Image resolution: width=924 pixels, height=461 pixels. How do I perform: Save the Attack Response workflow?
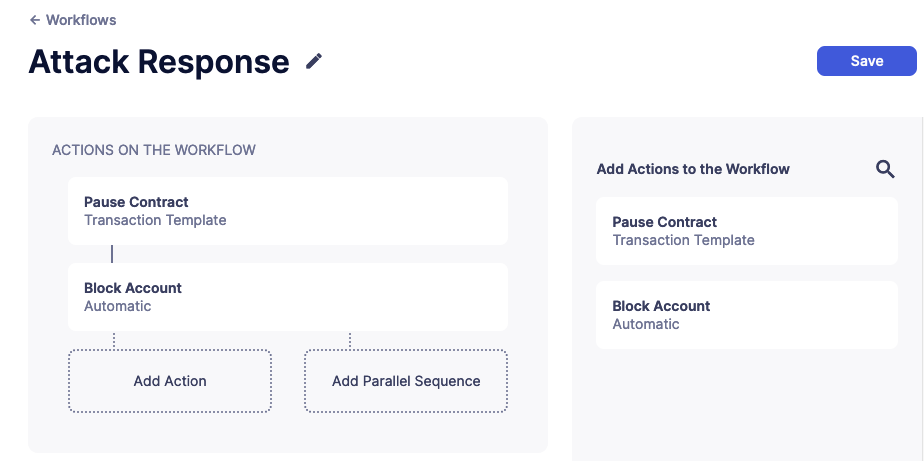pyautogui.click(x=866, y=61)
